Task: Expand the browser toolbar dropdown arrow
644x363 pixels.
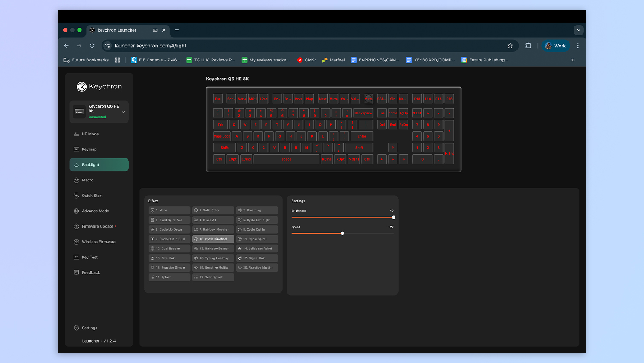Action: point(578,30)
